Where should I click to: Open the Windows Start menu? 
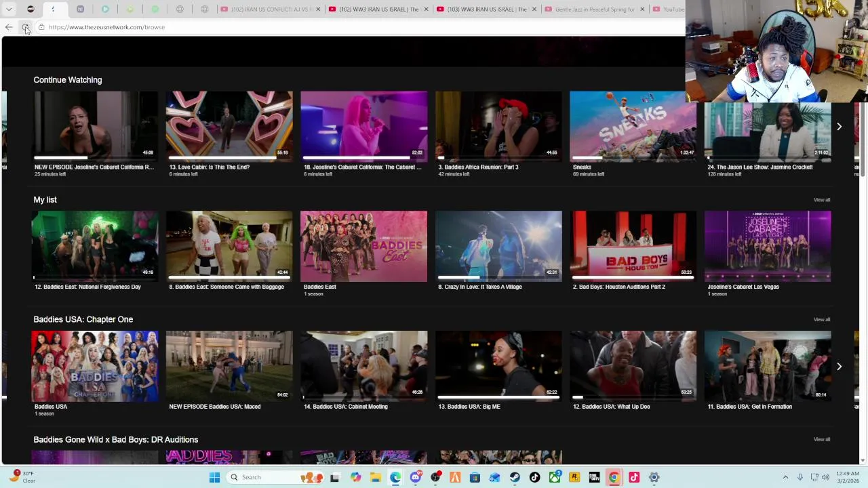coord(214,477)
